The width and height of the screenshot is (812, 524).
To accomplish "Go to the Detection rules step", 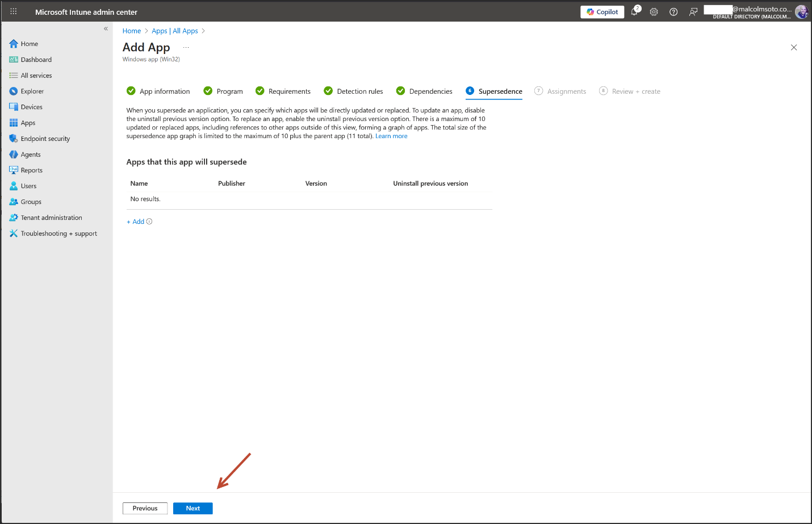I will 359,92.
